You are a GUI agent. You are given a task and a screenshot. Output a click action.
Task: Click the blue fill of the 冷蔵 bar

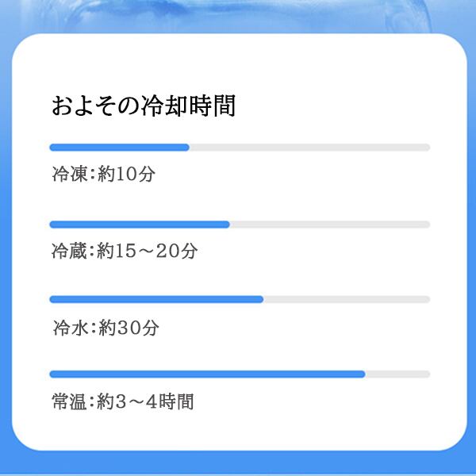[x=139, y=225]
